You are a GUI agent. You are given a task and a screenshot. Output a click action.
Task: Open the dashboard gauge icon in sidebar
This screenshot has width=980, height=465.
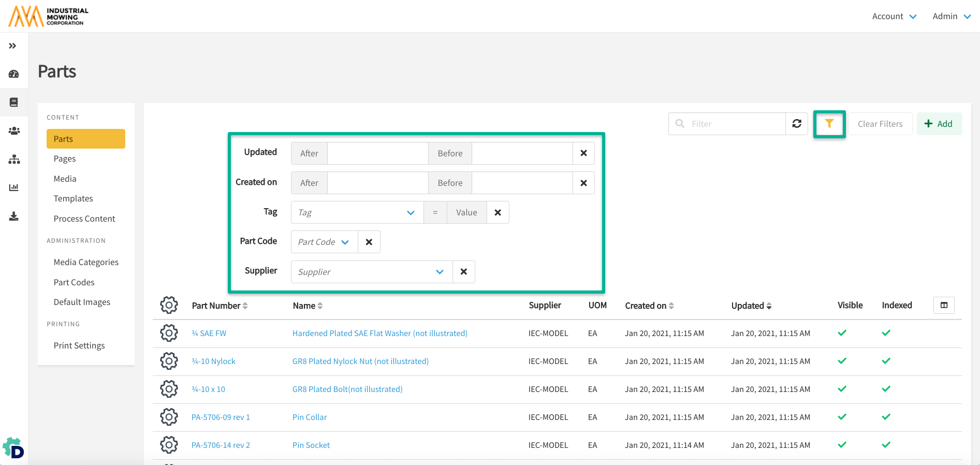[x=14, y=74]
